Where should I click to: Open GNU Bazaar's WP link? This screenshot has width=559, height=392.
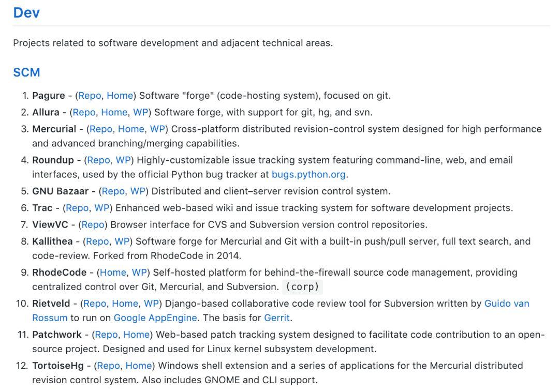click(138, 191)
